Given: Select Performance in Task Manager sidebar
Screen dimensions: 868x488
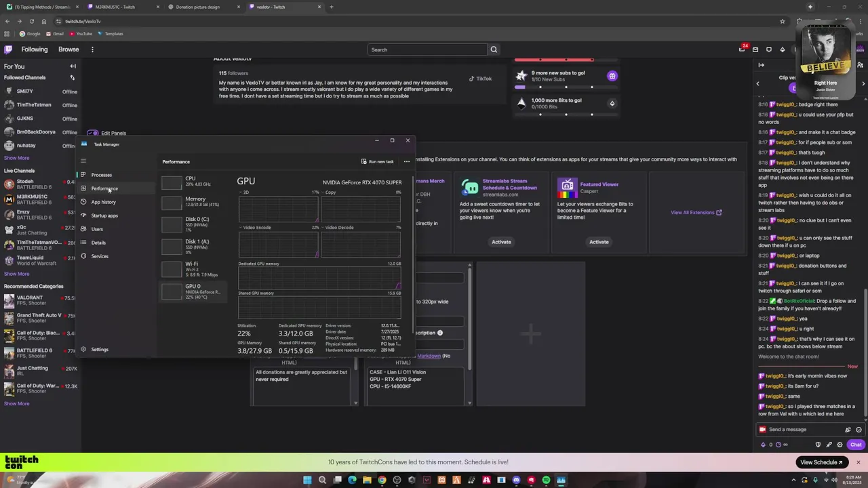Looking at the screenshot, I should (104, 188).
